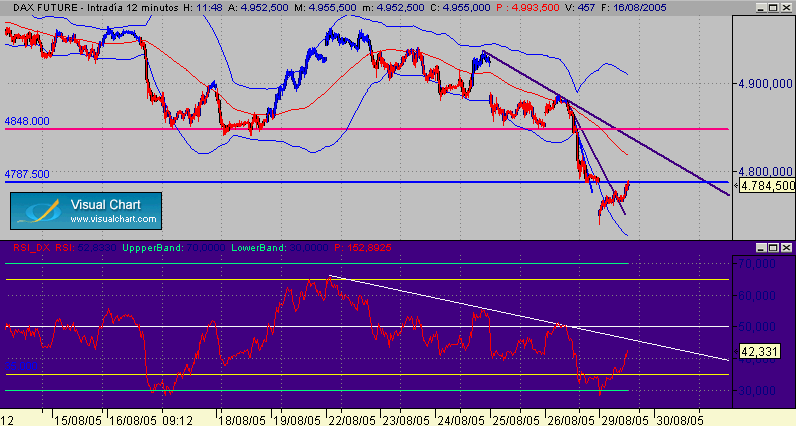Maximize the RSI_DX indicator panel
Screen dimensions: 796x426
[773, 248]
